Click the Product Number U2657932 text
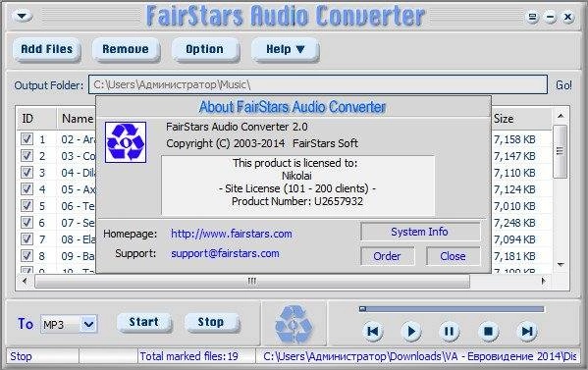This screenshot has height=370, width=588. point(297,201)
